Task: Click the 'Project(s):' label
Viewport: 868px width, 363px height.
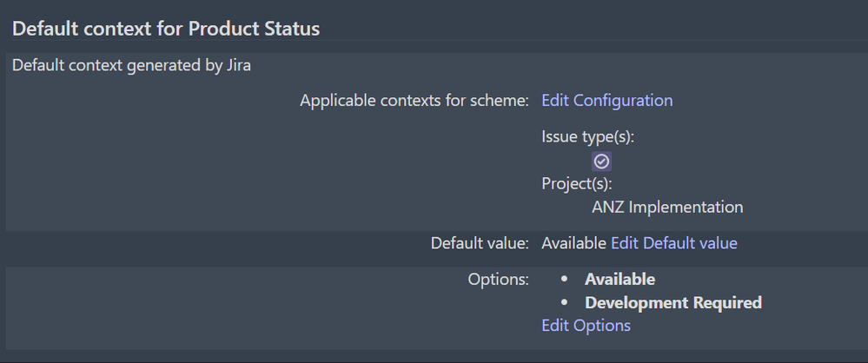Action: pyautogui.click(x=577, y=184)
